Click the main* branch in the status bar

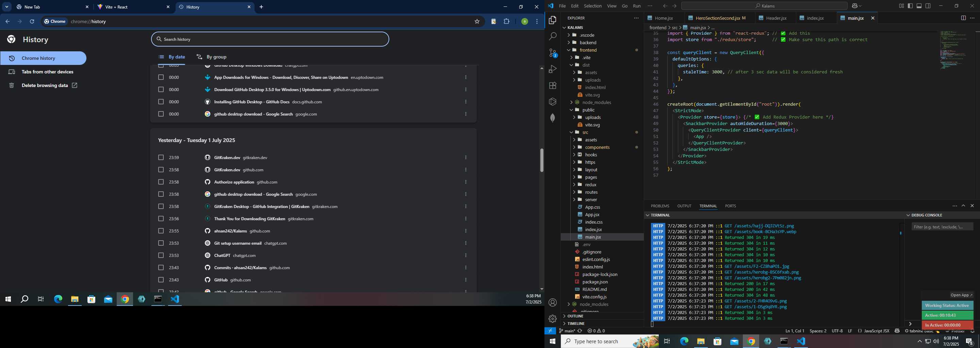[x=567, y=331]
